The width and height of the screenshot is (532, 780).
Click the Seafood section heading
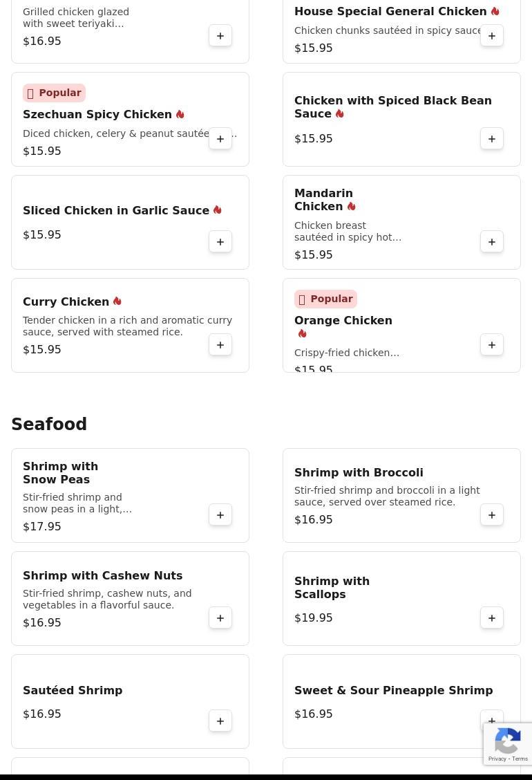tap(49, 425)
